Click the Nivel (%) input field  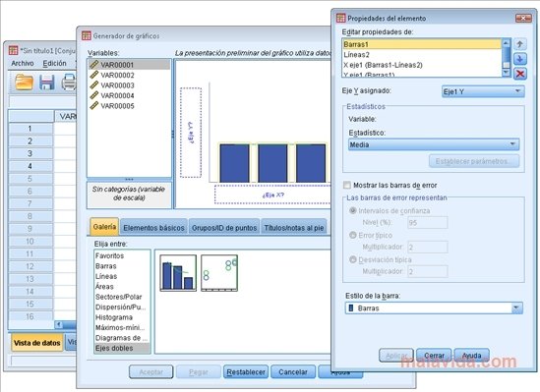[428, 222]
